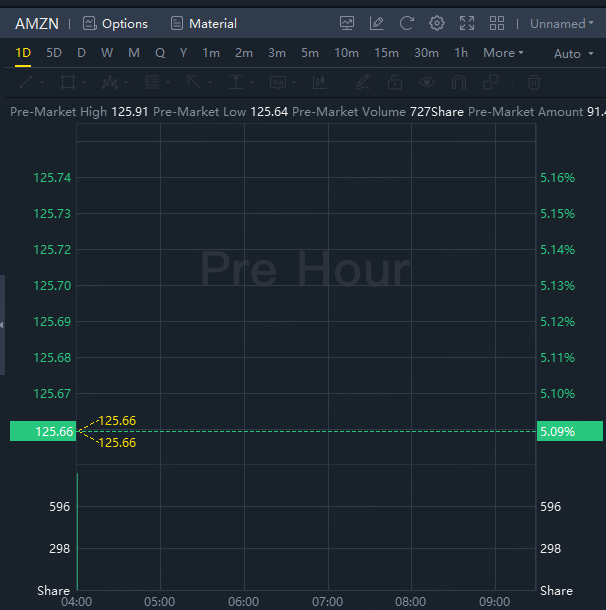Open chart settings gear
The image size is (606, 610).
point(436,23)
